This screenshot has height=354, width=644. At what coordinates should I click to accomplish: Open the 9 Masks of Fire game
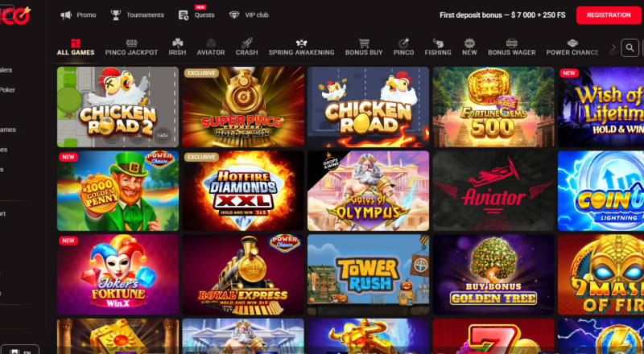coord(601,274)
